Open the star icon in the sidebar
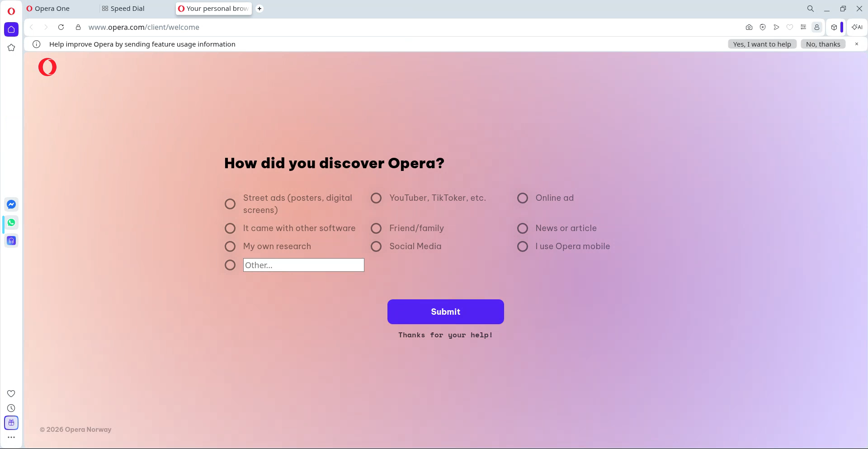 (11, 47)
